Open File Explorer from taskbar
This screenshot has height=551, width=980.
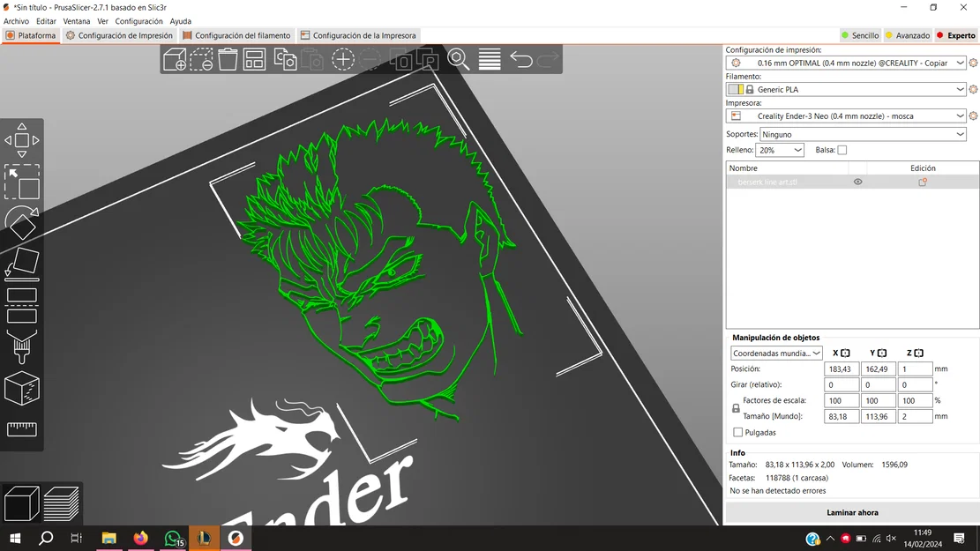(108, 538)
